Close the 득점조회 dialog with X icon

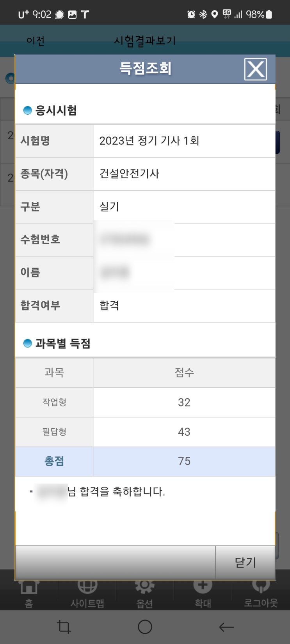coord(256,69)
